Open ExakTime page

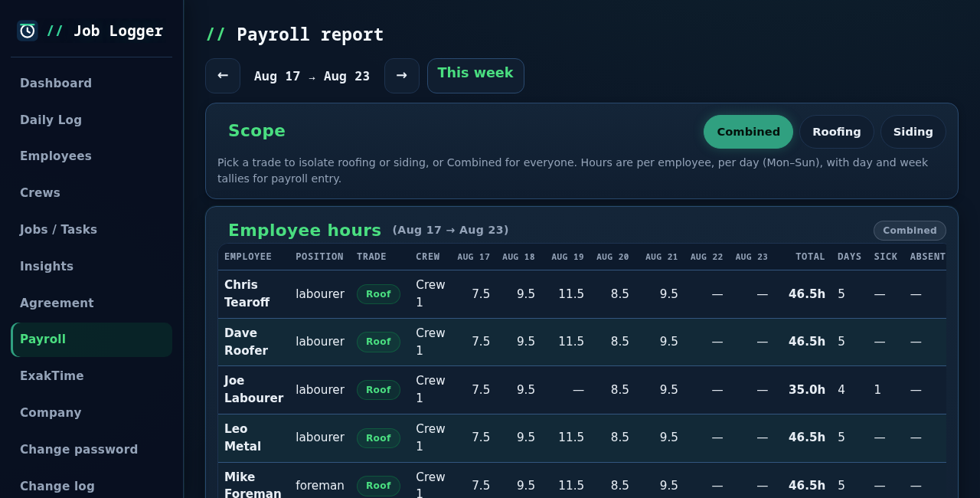[91, 376]
